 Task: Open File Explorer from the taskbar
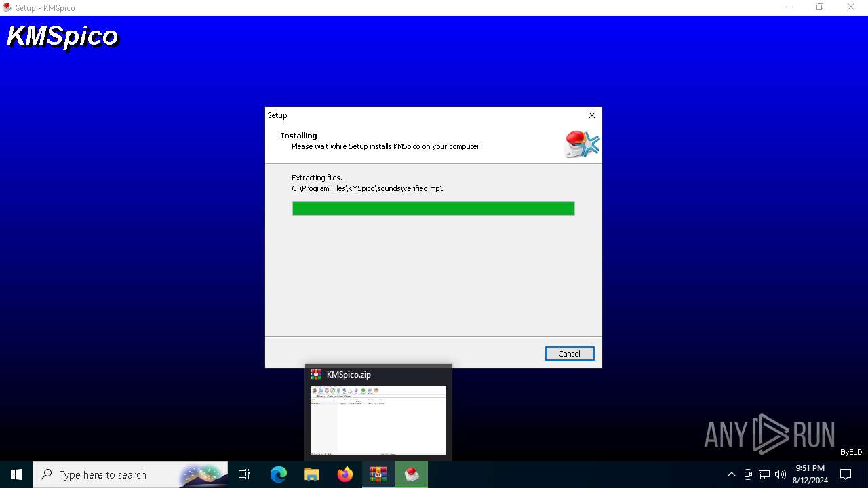tap(312, 474)
